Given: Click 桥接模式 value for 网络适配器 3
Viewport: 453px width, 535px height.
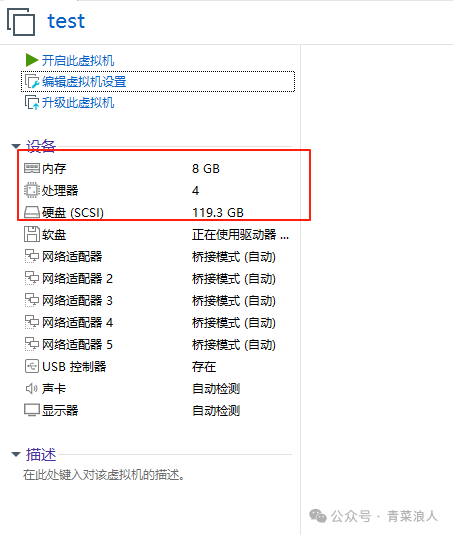Looking at the screenshot, I should pos(234,301).
